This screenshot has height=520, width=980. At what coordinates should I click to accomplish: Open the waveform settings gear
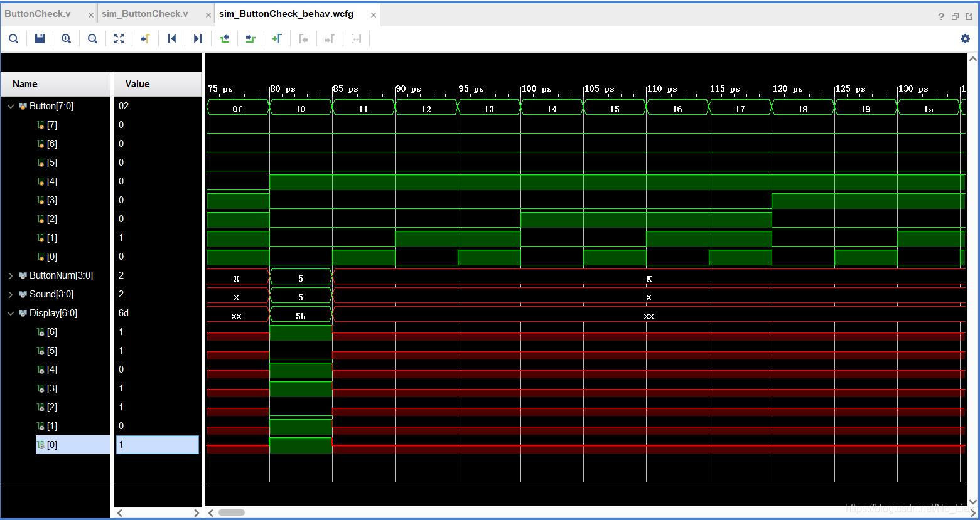(x=965, y=39)
